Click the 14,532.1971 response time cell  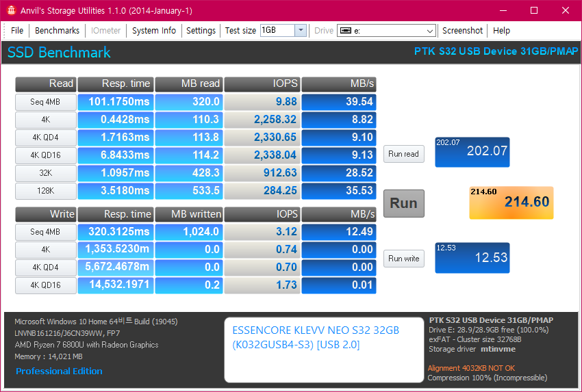pyautogui.click(x=116, y=285)
